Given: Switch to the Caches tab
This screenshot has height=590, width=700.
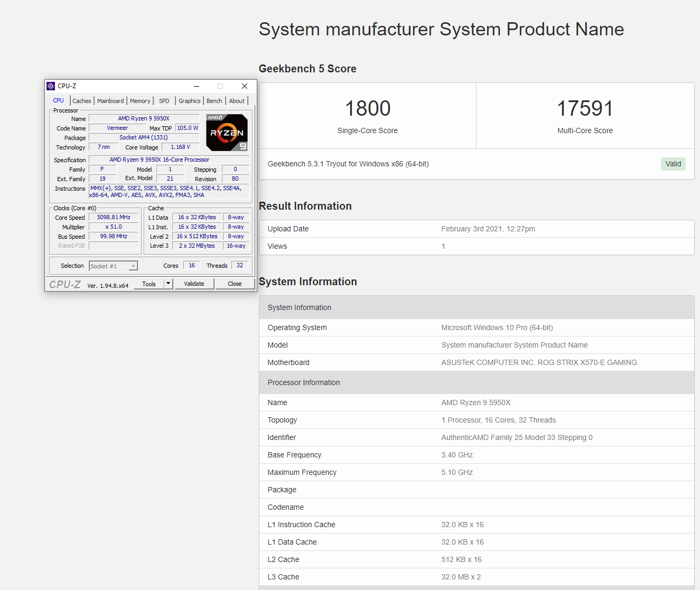Looking at the screenshot, I should pyautogui.click(x=82, y=101).
